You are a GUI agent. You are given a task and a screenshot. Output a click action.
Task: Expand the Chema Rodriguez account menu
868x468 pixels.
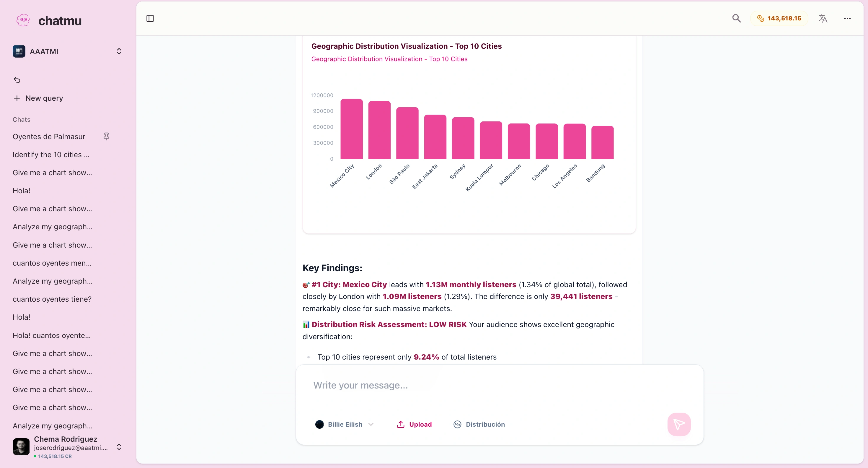(x=119, y=447)
